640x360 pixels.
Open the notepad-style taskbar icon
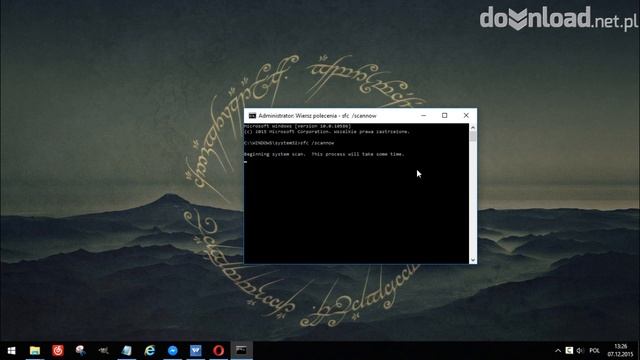click(x=127, y=351)
